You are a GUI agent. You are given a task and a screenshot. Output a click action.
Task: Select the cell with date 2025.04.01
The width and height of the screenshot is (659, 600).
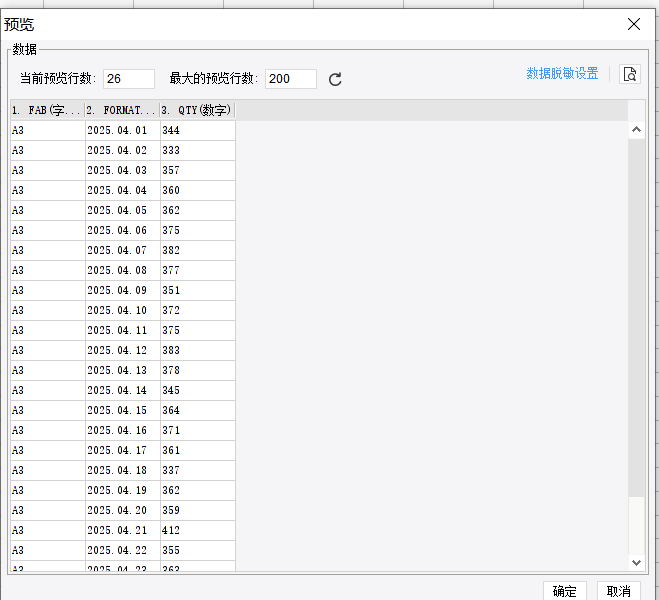pyautogui.click(x=123, y=131)
